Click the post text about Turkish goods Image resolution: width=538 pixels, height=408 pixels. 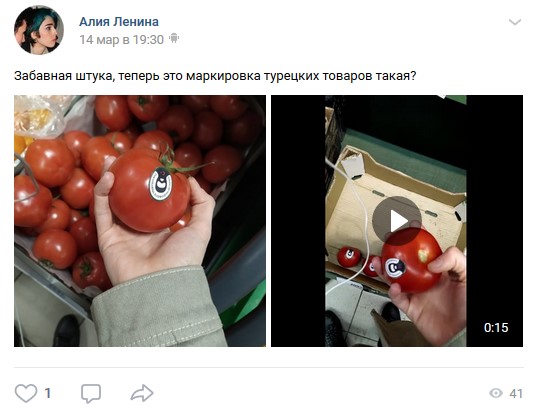click(215, 75)
